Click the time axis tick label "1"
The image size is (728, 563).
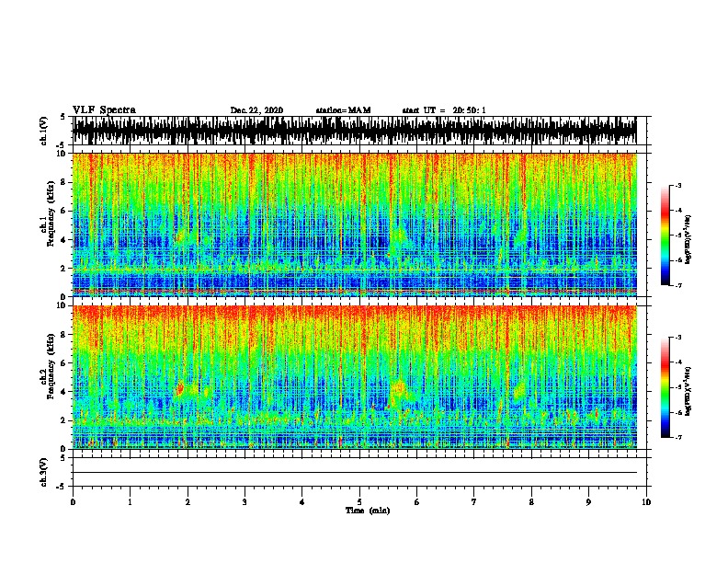pyautogui.click(x=130, y=502)
